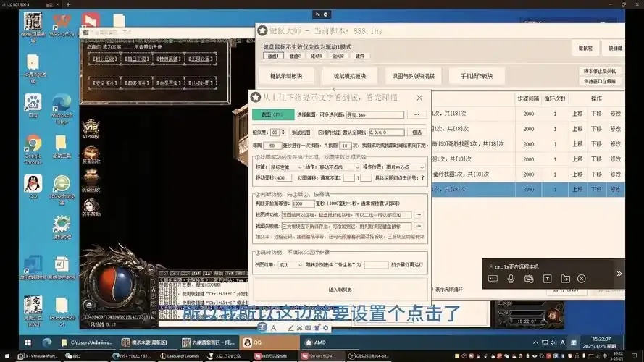
Task: Select the 驱动1 mode option
Action: (x=316, y=56)
